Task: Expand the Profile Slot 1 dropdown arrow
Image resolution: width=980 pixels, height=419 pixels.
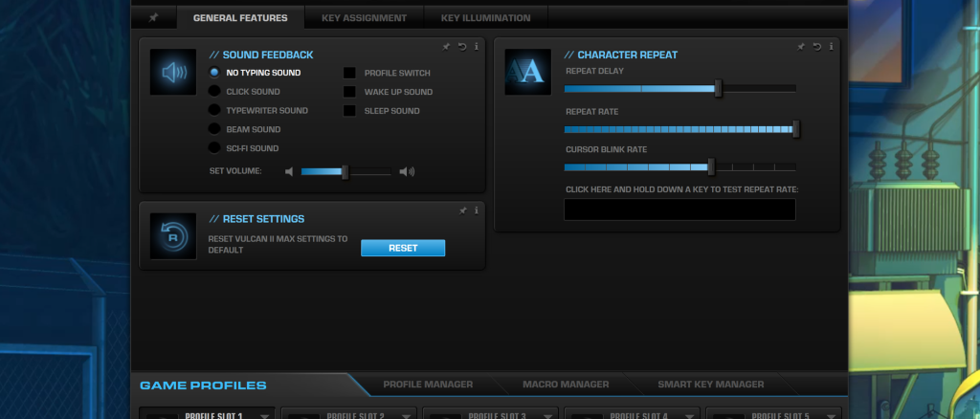Action: (264, 416)
